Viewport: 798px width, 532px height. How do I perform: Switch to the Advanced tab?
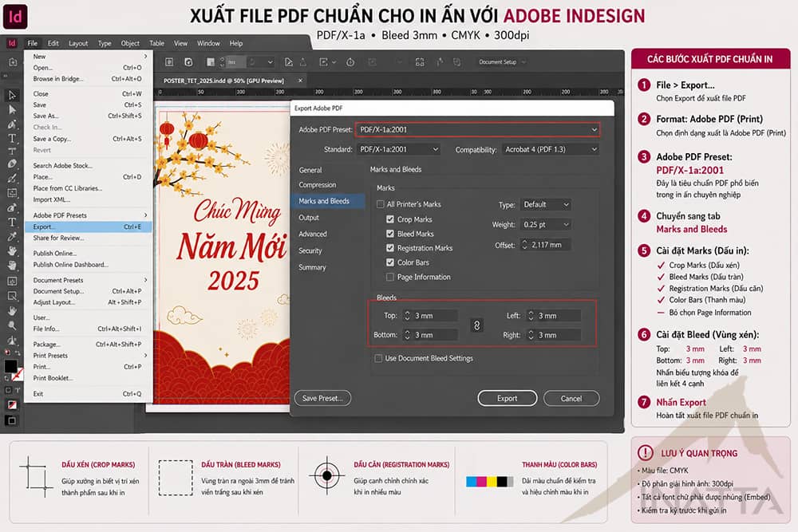[313, 234]
